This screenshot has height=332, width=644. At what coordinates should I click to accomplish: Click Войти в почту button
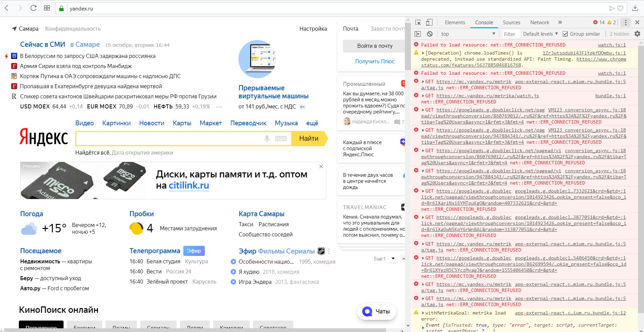pyautogui.click(x=374, y=46)
